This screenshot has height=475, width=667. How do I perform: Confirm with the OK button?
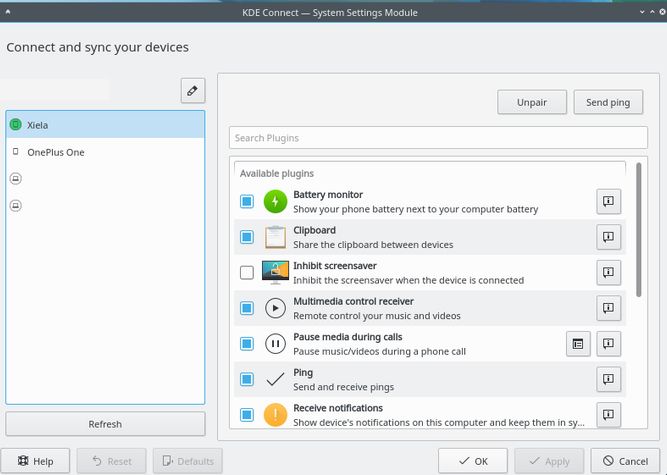473,461
